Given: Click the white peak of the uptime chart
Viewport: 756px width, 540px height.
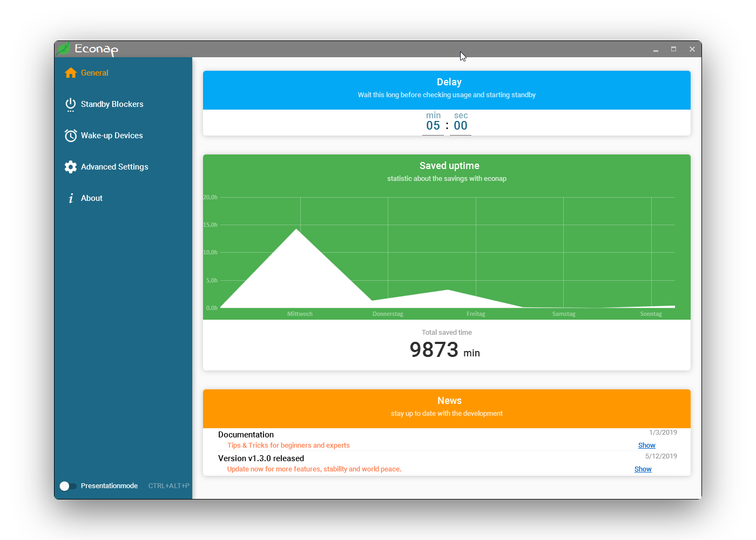Looking at the screenshot, I should (296, 231).
